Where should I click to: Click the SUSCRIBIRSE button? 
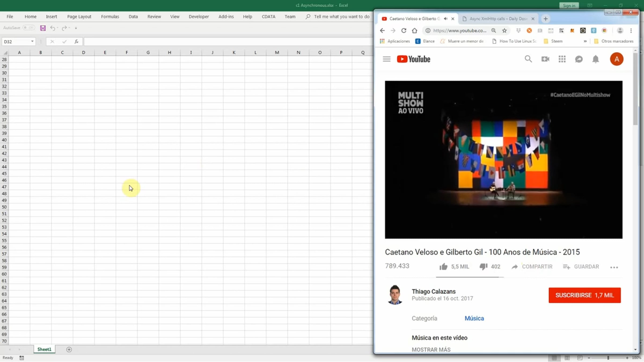click(585, 295)
